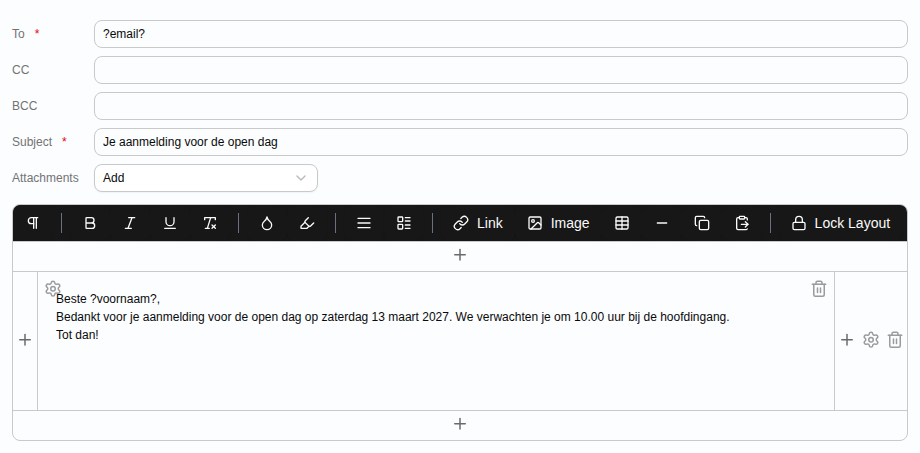Viewport: 920px width, 453px height.
Task: Focus the CC input field
Action: (x=500, y=70)
